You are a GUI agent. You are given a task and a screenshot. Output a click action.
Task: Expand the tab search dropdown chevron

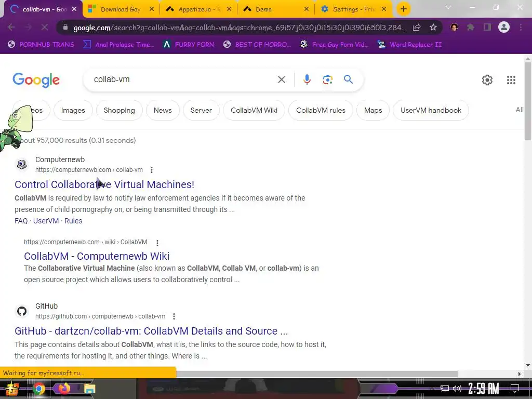click(448, 7)
